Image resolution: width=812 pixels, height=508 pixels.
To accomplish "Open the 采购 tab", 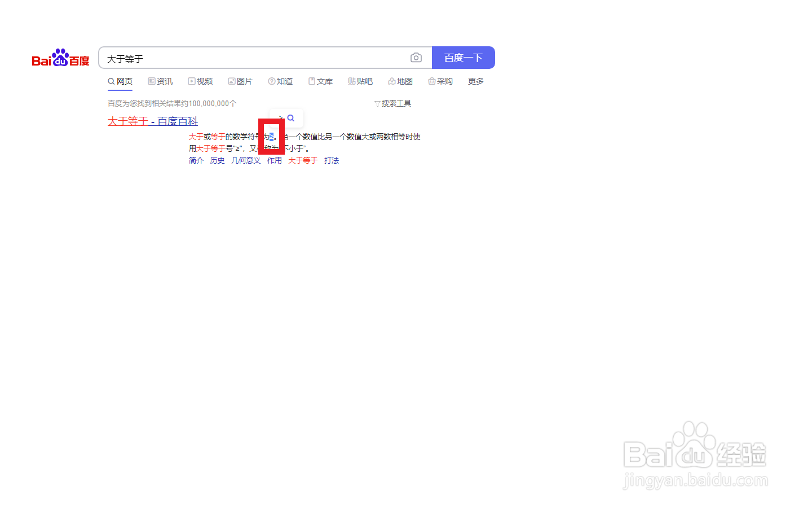I will (440, 81).
